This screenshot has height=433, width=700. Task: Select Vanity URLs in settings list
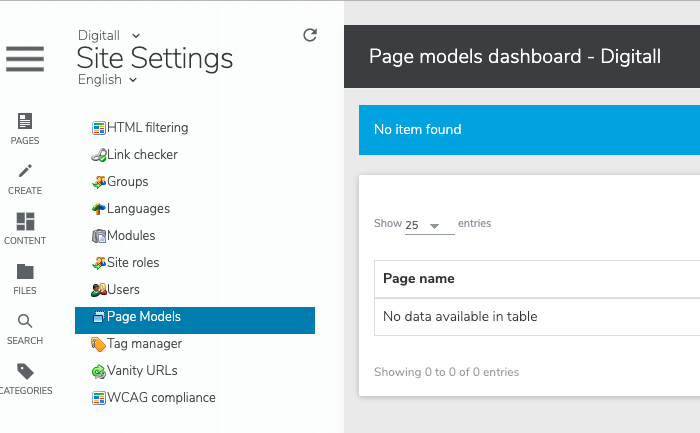[x=142, y=371]
